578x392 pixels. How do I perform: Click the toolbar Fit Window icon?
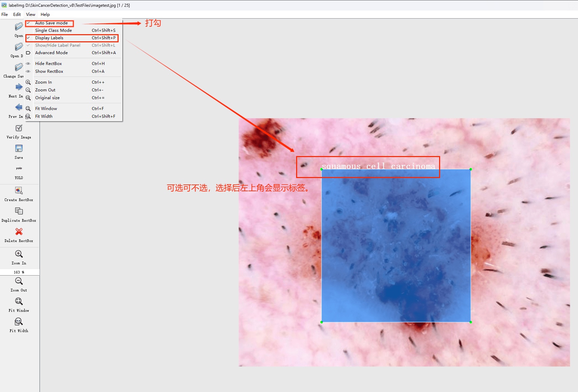19,301
